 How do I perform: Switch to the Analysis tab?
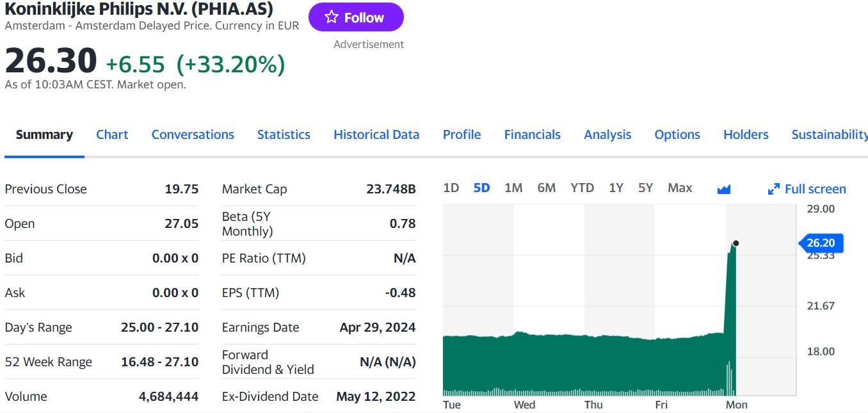tap(607, 134)
